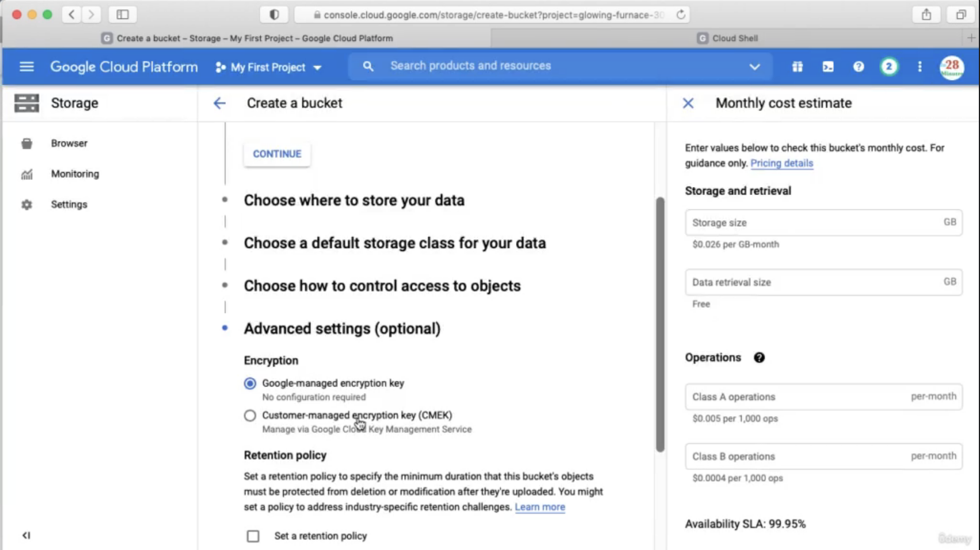Toggle the Safari sidebar button
The height and width of the screenshot is (550, 980).
click(123, 14)
